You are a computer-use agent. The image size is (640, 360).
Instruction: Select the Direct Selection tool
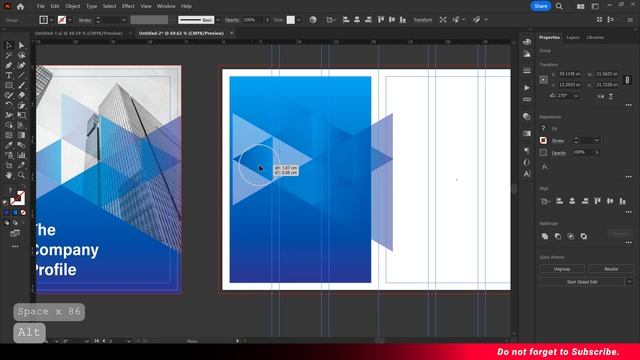[21, 45]
